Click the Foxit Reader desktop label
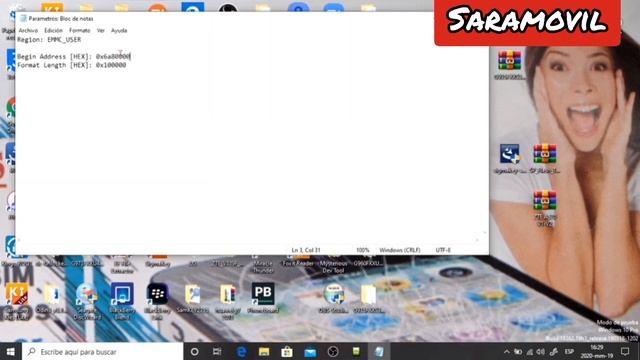Screen dimensions: 640x360 pos(298,264)
